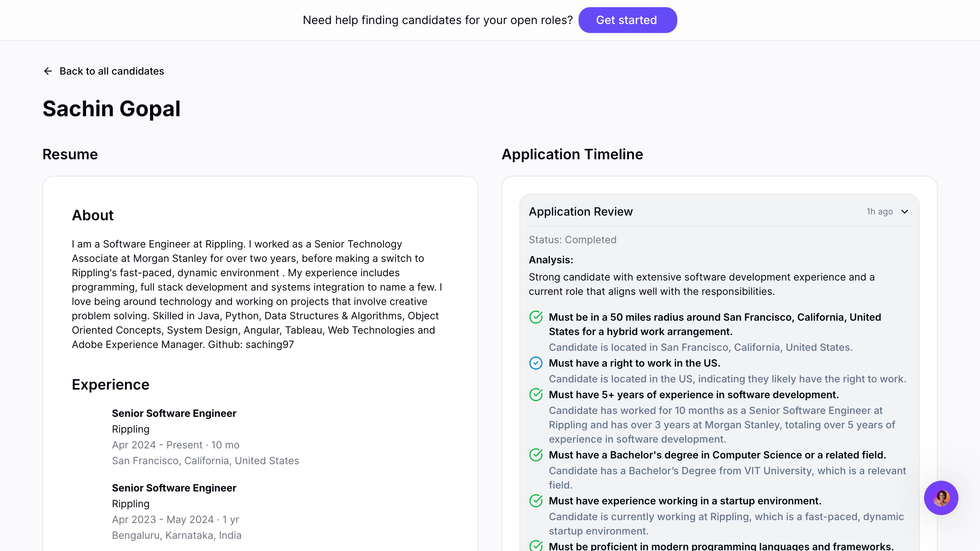Click the Status: Completed text
Screen dimensions: 980x551
(x=572, y=240)
